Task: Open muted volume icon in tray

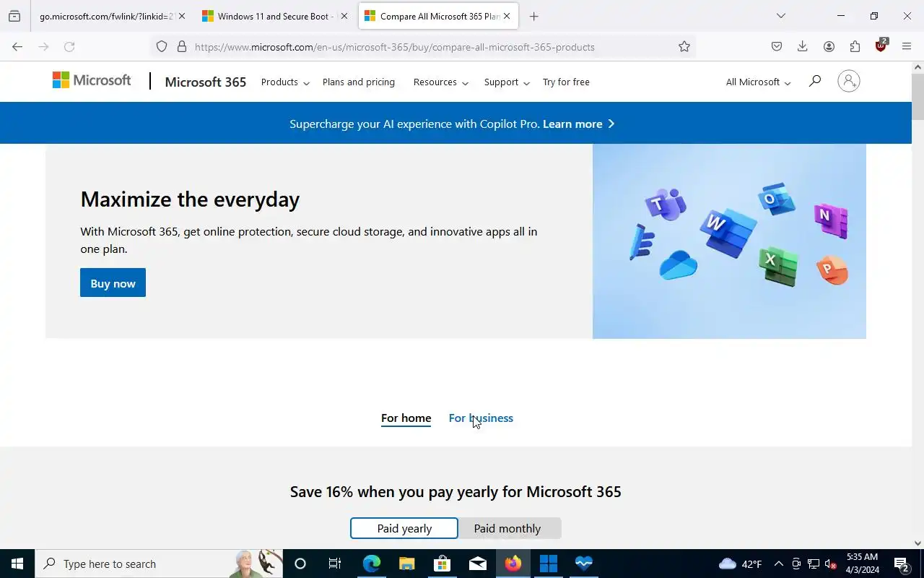Action: point(831,564)
